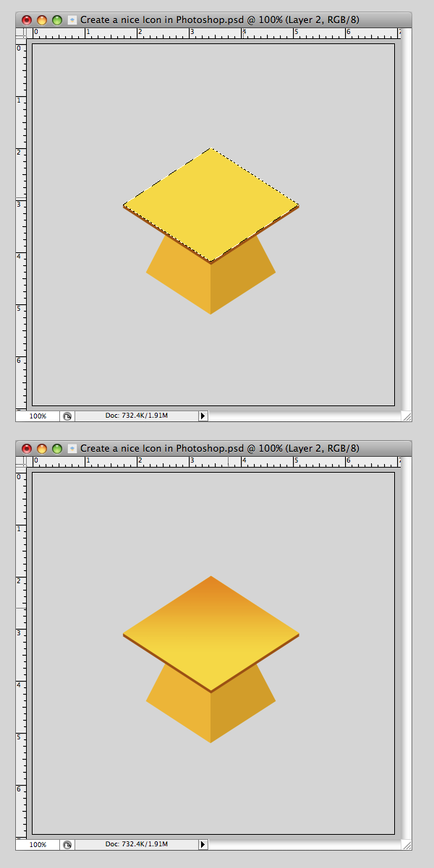Click the horizontal ruler of the window with the selected diamond
The image size is (434, 868).
[214, 33]
